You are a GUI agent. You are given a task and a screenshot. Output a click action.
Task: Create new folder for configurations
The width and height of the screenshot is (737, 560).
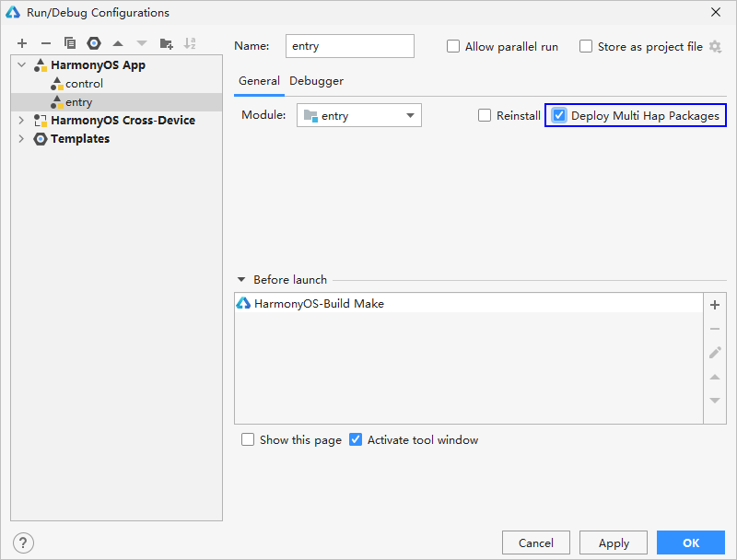167,43
